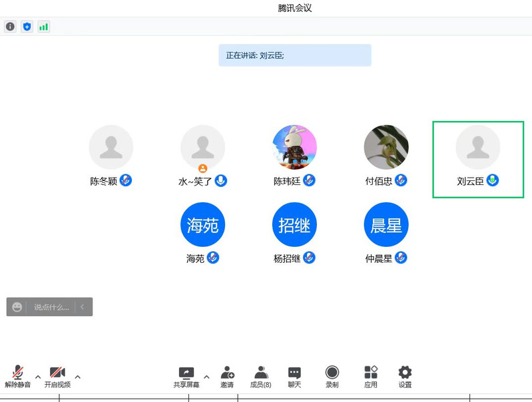Check the green network signal icon

44,27
